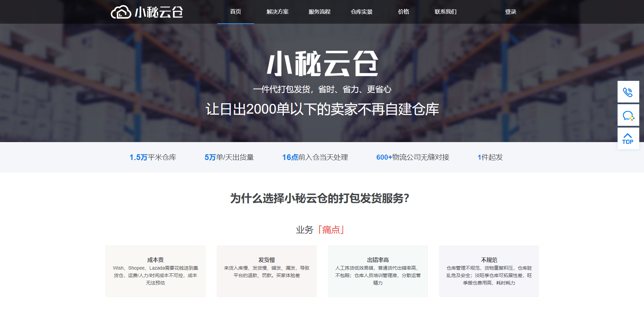The height and width of the screenshot is (317, 644).
Task: Open the 解决方案 menu item
Action: click(x=278, y=12)
